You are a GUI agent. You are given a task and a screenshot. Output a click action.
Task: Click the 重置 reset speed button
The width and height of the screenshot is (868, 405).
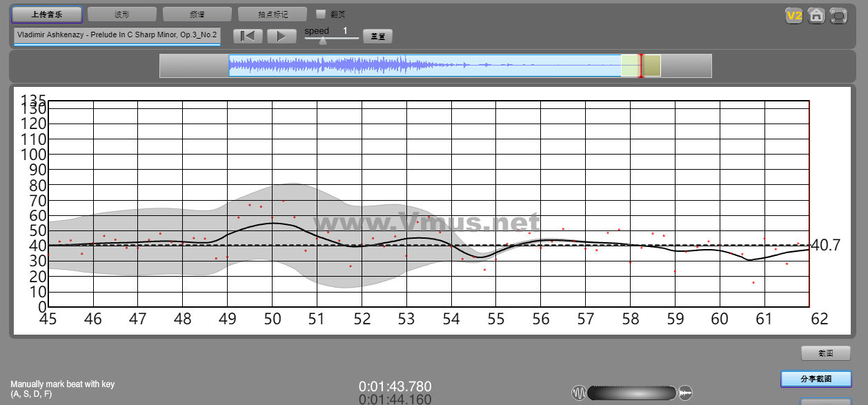click(377, 36)
